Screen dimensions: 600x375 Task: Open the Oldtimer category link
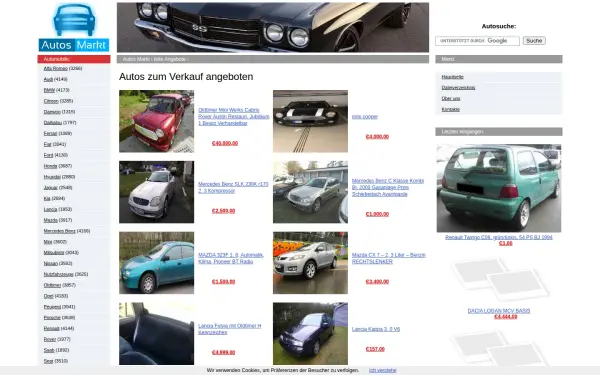click(52, 285)
